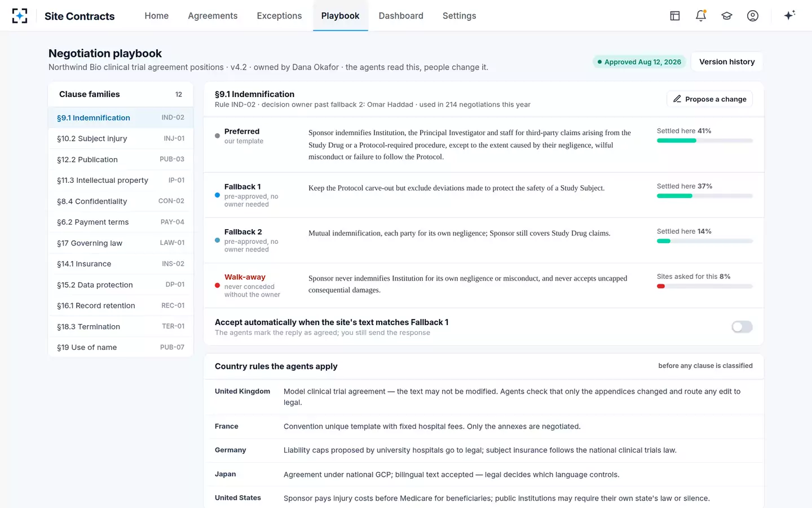The width and height of the screenshot is (812, 508).
Task: Click the Walk-away position label
Action: 245,277
